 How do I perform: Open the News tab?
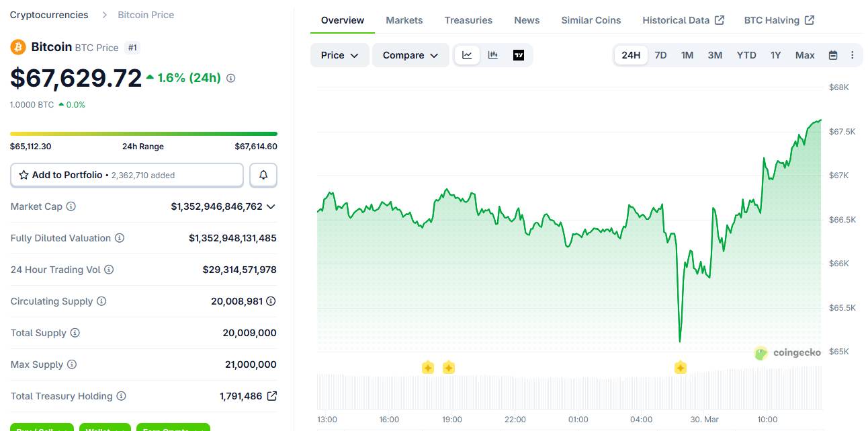click(x=526, y=20)
